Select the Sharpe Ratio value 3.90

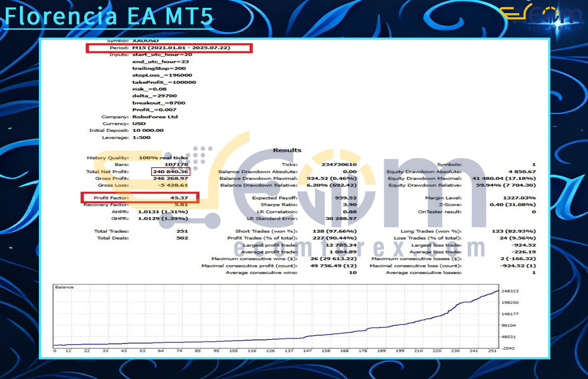[x=350, y=204]
